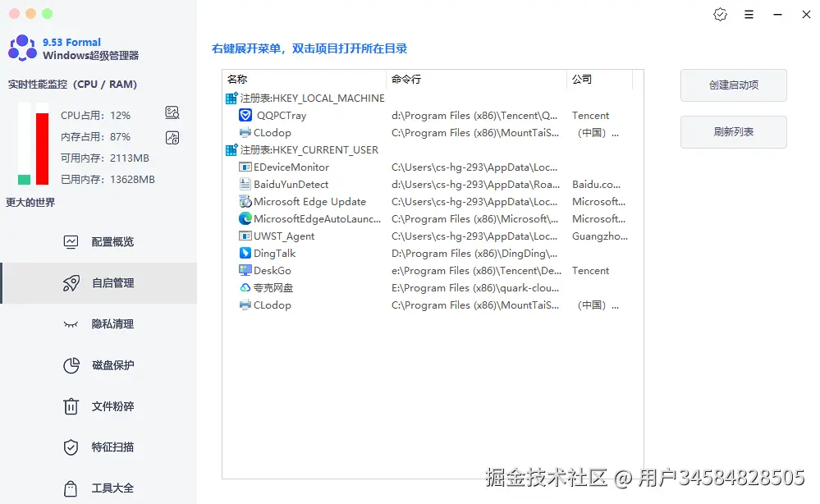The image size is (820, 504).
Task: Click the HKEY_CURRENT_USER registry icon
Action: (x=231, y=149)
